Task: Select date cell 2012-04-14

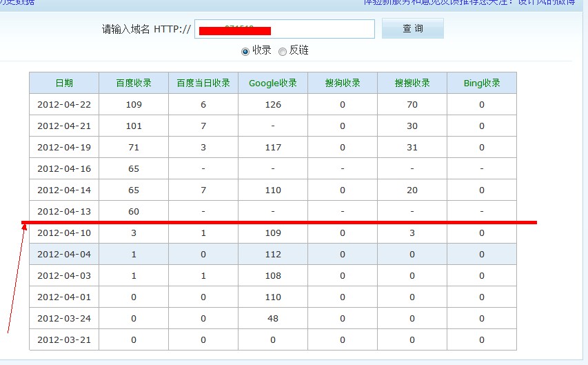Action: [64, 190]
